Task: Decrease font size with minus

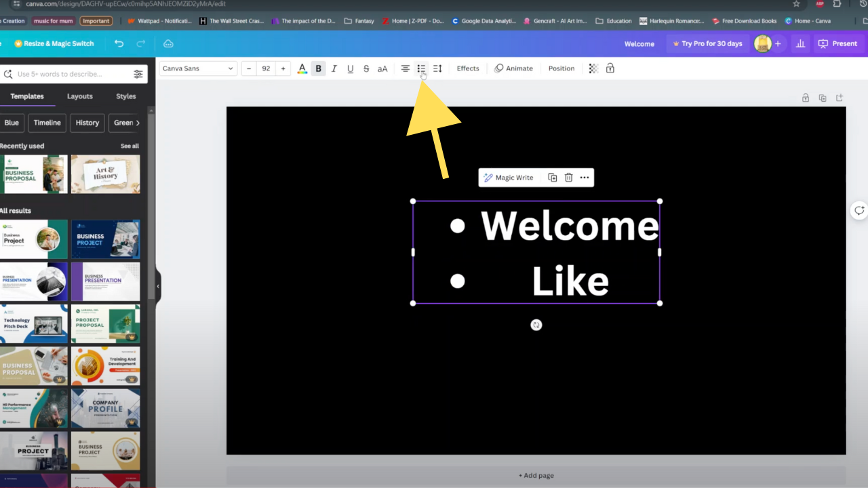Action: tap(249, 68)
